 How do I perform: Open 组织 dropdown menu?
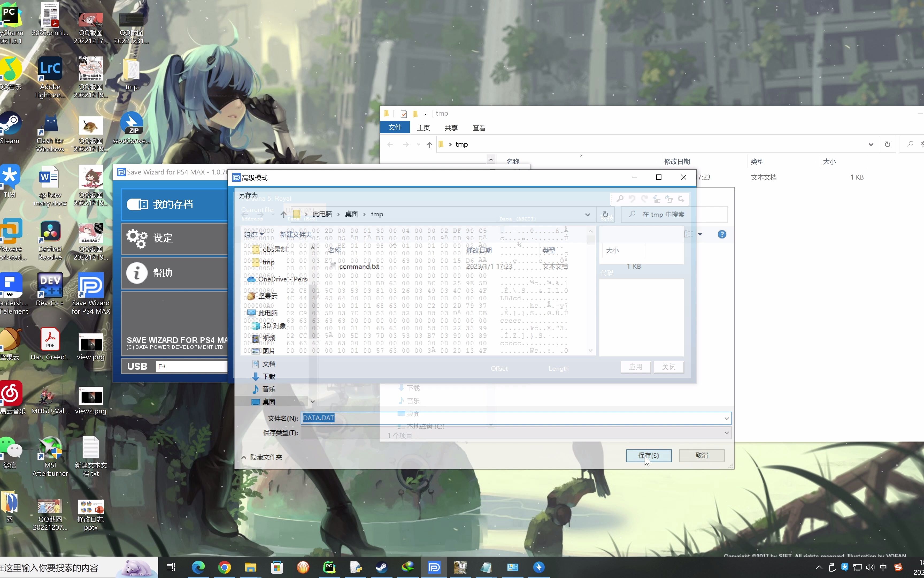click(x=254, y=234)
